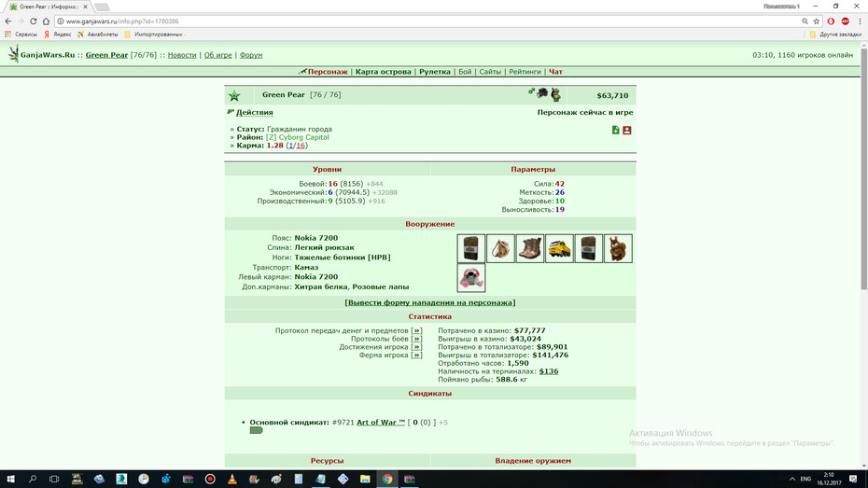This screenshot has width=868, height=488.
Task: Open the yellow Kamaz truck item icon
Action: point(559,248)
